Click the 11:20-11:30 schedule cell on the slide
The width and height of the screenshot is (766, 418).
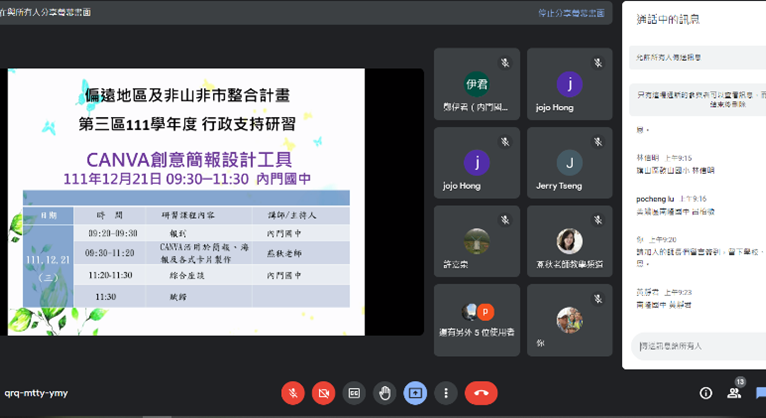click(110, 275)
